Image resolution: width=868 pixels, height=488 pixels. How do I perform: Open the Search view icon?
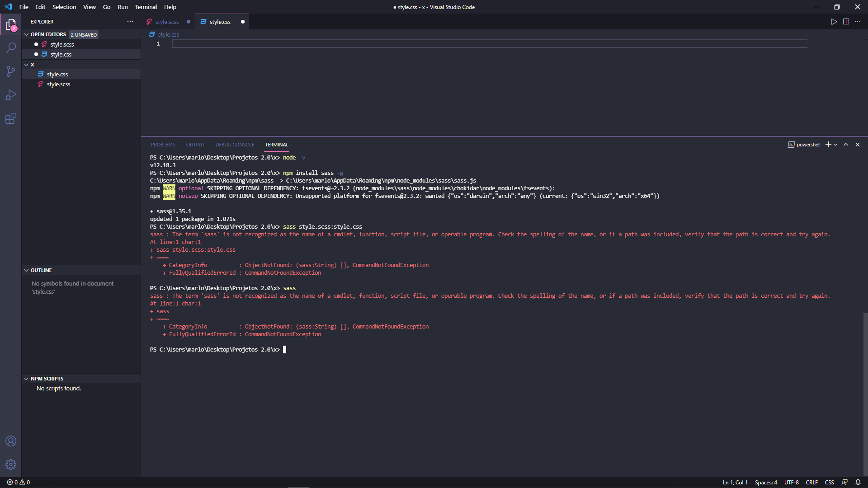tap(11, 48)
